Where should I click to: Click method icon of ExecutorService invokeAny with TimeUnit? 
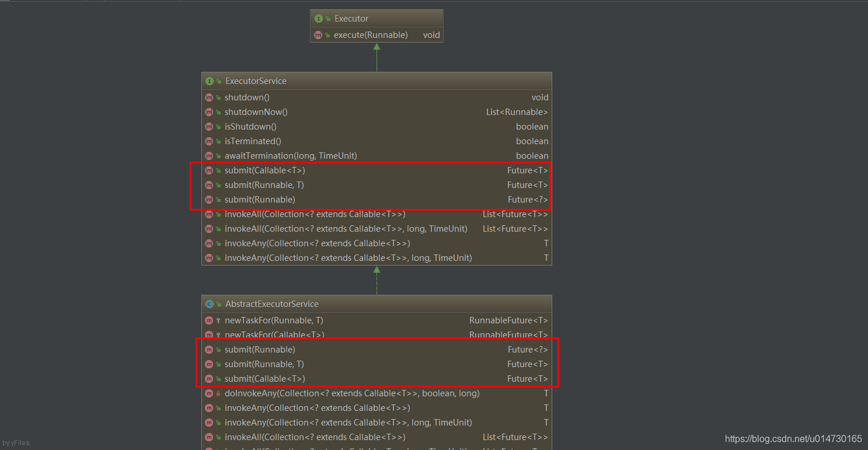pos(209,258)
